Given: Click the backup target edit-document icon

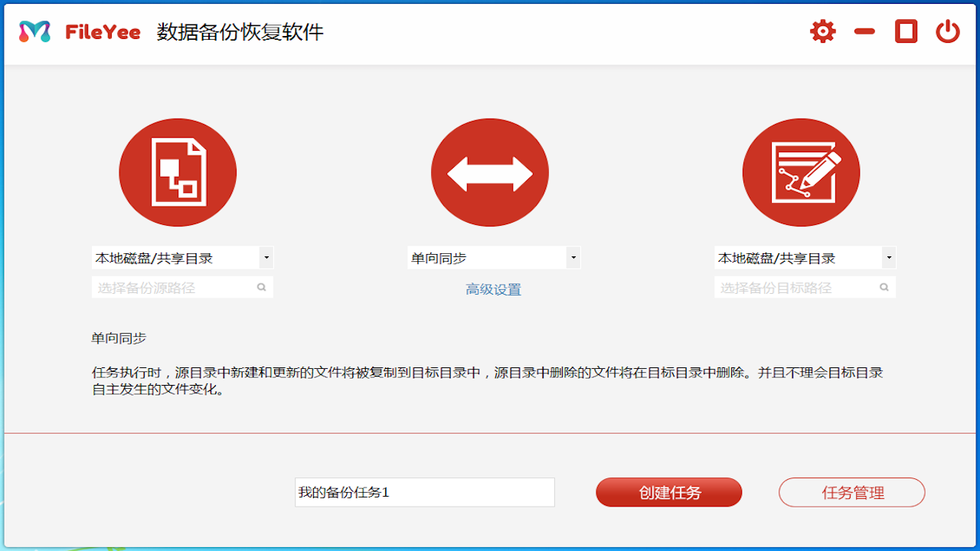Looking at the screenshot, I should tap(801, 172).
